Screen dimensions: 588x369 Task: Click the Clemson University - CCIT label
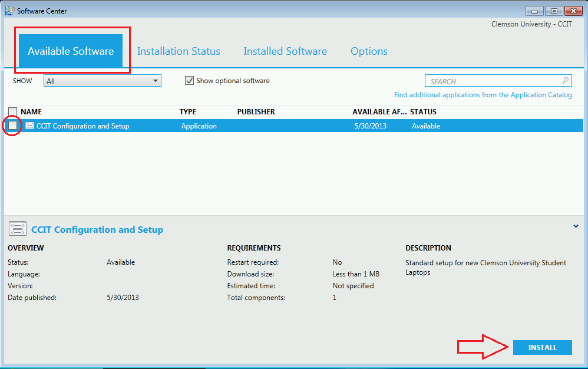(531, 24)
